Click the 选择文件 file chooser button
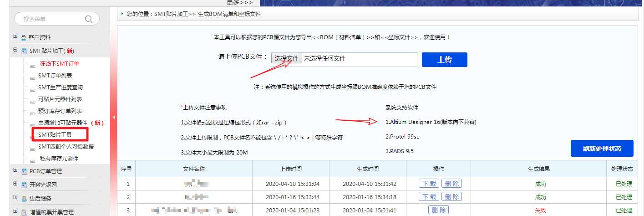Viewport: 644px width, 216px height. point(287,59)
